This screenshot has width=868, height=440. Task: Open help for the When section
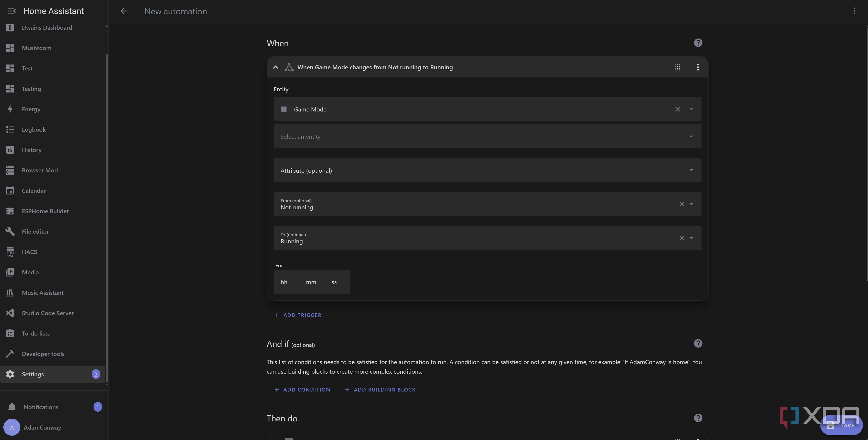[698, 43]
